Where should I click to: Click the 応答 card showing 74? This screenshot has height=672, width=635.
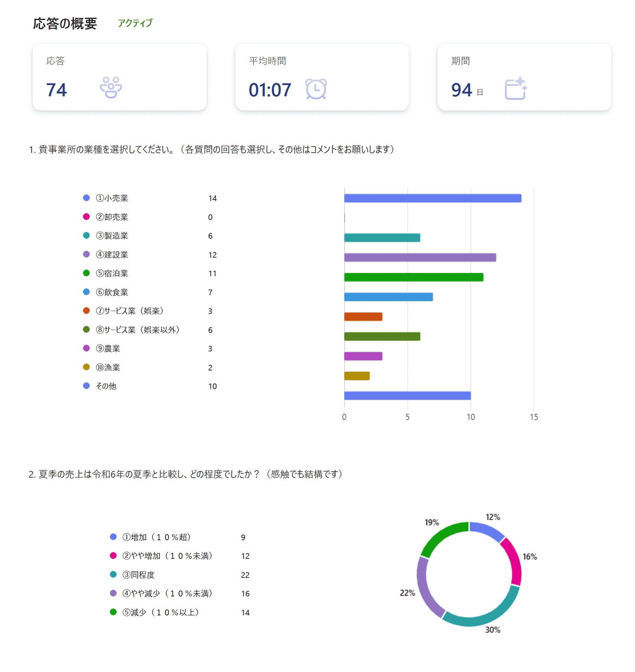120,77
